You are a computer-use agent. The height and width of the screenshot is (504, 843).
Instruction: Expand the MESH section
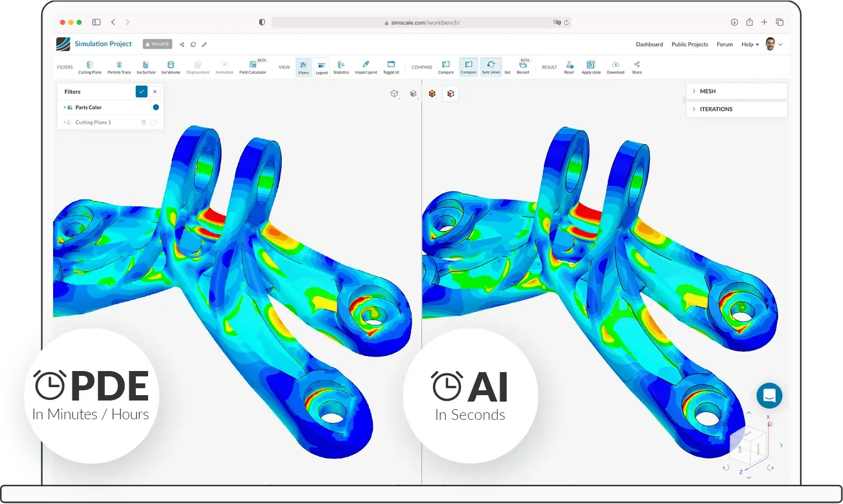pos(737,91)
